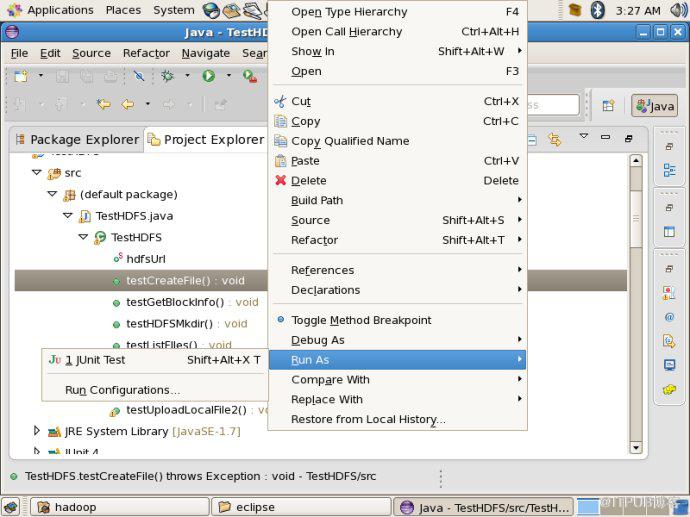This screenshot has width=690, height=517.
Task: Click the explorer scrollbar down arrow
Action: (x=636, y=447)
